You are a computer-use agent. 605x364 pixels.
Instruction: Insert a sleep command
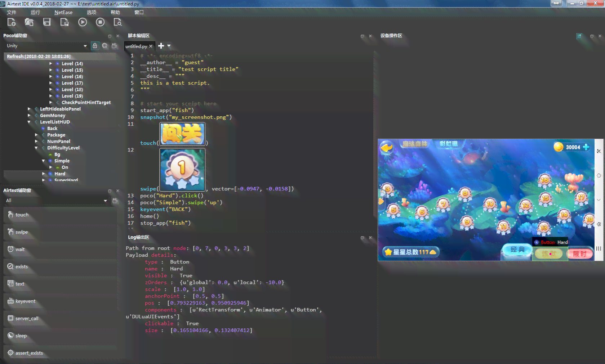[61, 336]
